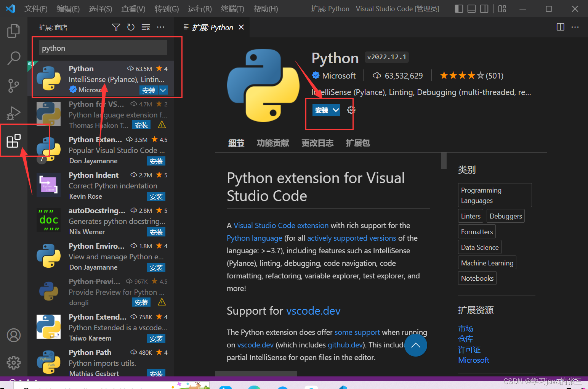This screenshot has width=588, height=389.
Task: Open actively supported versions link
Action: click(x=352, y=238)
